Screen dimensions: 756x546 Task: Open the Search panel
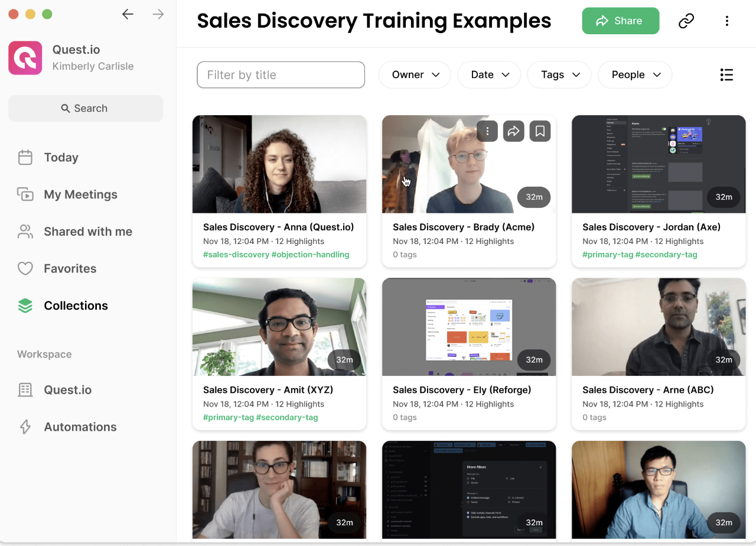[x=85, y=108]
